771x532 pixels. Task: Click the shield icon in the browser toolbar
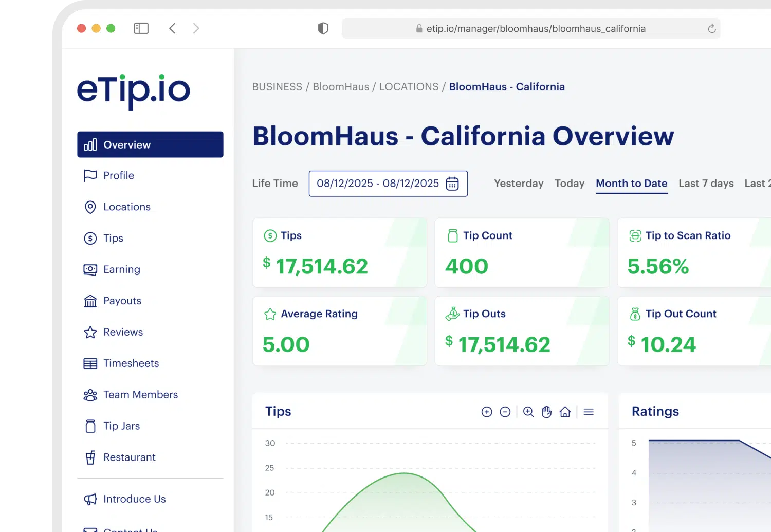point(323,28)
